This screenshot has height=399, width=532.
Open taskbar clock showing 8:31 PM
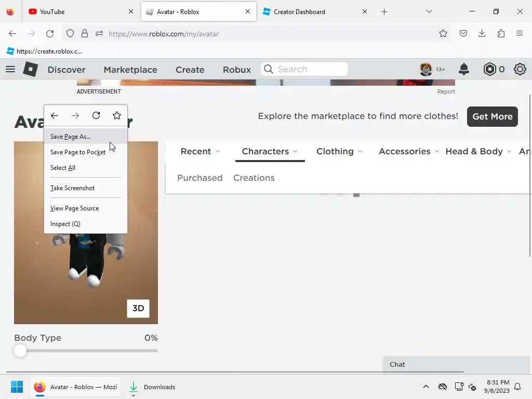(x=497, y=387)
